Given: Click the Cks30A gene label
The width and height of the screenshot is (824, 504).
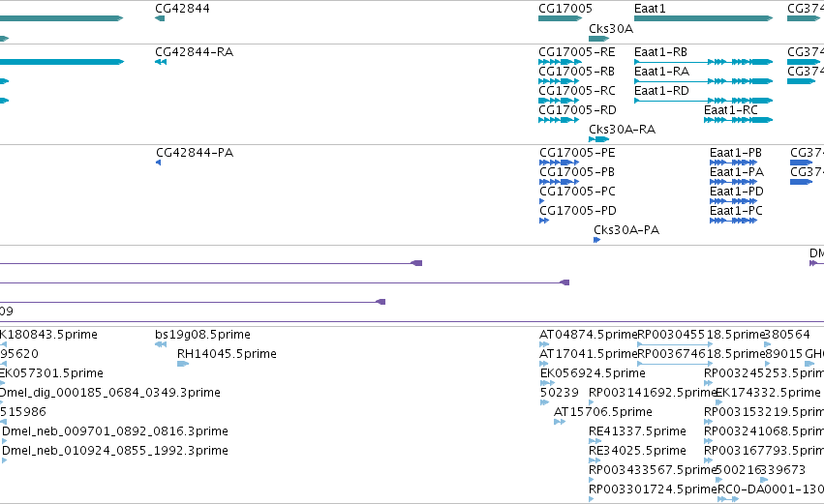Looking at the screenshot, I should pos(611,29).
